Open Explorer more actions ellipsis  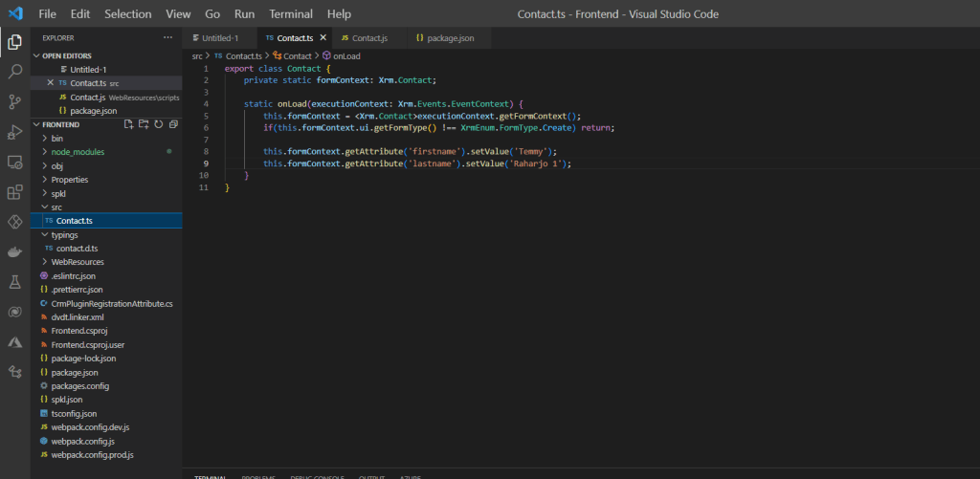click(167, 38)
